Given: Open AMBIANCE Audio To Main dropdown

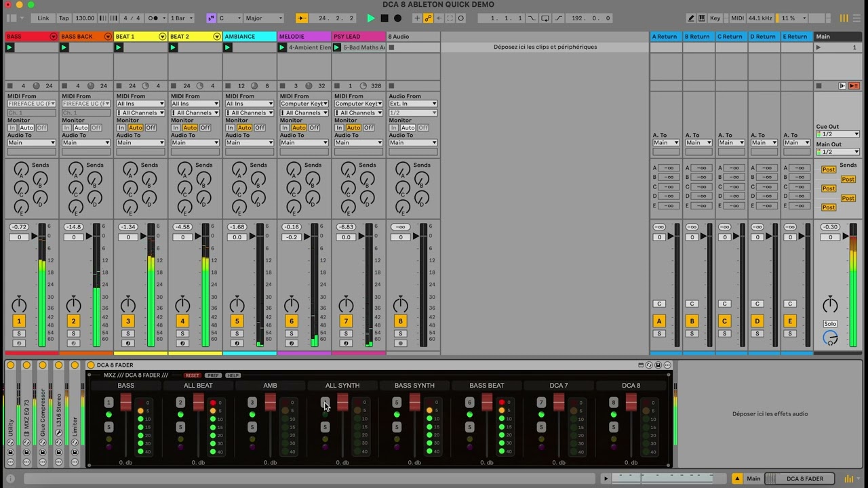Looking at the screenshot, I should coord(250,143).
